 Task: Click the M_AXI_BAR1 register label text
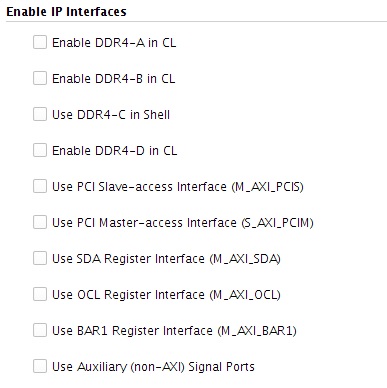(x=174, y=331)
